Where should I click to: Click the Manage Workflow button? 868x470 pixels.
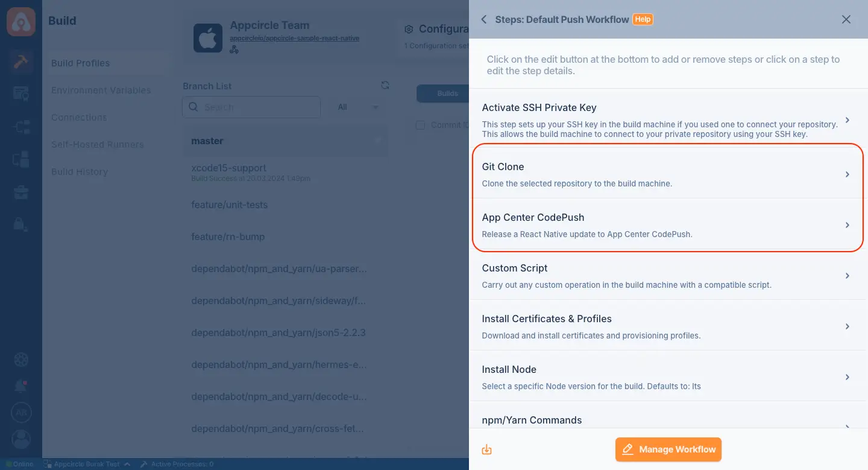(668, 449)
